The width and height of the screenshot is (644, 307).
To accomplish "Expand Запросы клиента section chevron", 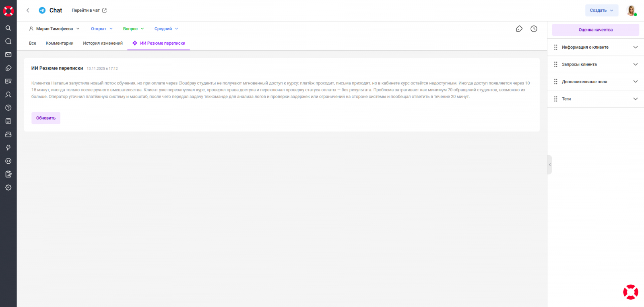I will tap(636, 64).
